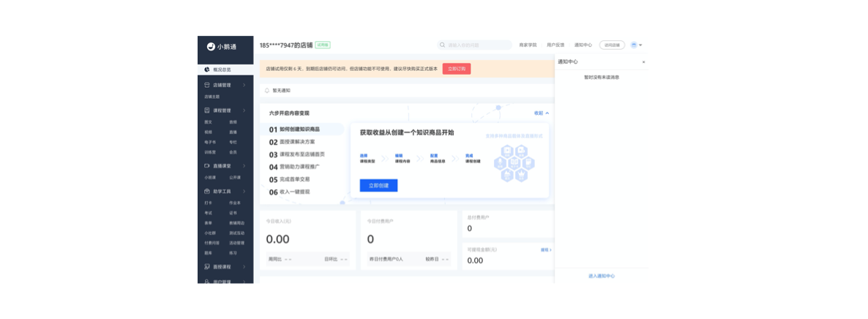Click the bell icon beside 暂无通知
This screenshot has height=319, width=868.
267,90
